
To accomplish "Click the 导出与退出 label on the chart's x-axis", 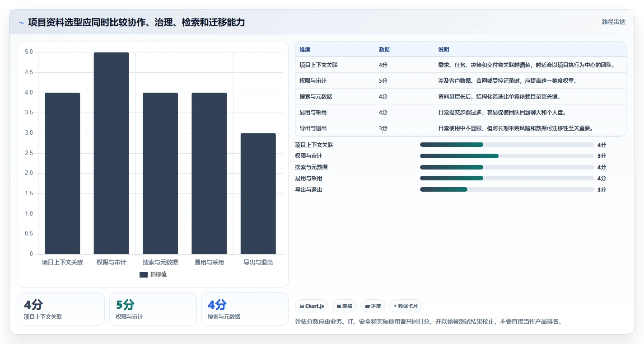I will click(x=258, y=262).
